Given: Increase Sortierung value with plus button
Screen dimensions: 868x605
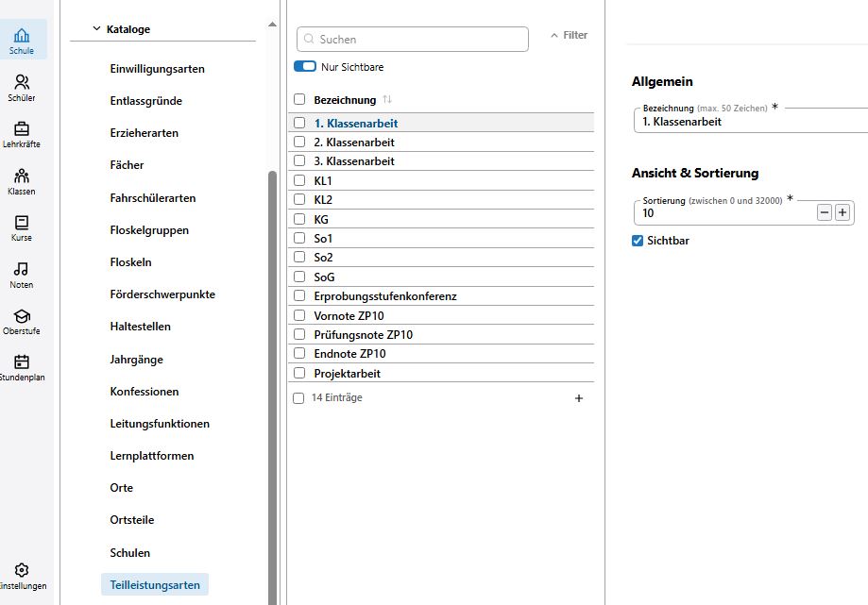Looking at the screenshot, I should (x=842, y=212).
